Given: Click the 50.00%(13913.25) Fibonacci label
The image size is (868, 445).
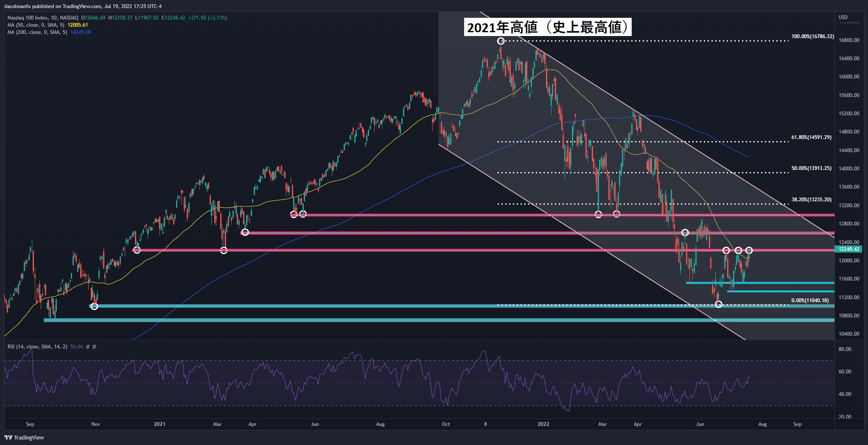Looking at the screenshot, I should tap(811, 168).
